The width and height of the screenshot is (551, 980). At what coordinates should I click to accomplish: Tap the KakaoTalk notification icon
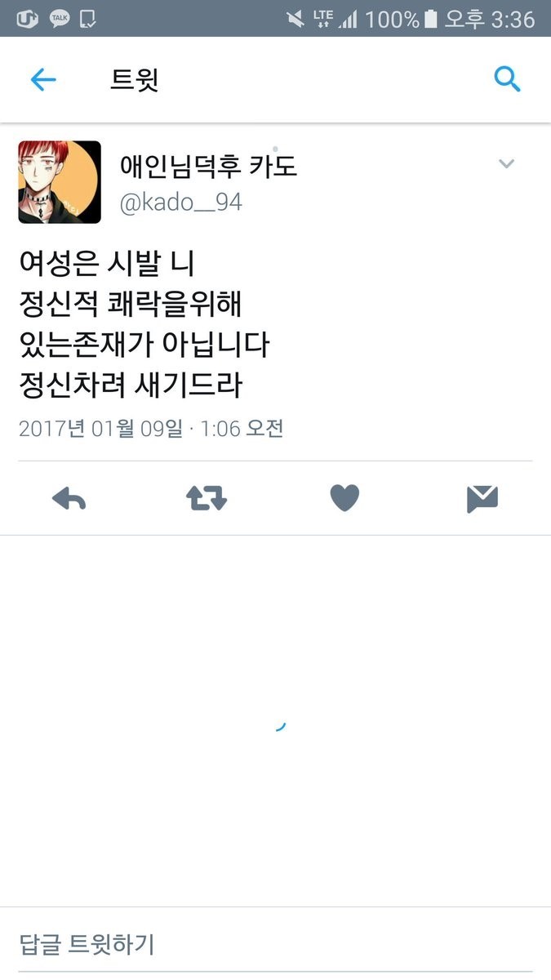click(x=60, y=18)
